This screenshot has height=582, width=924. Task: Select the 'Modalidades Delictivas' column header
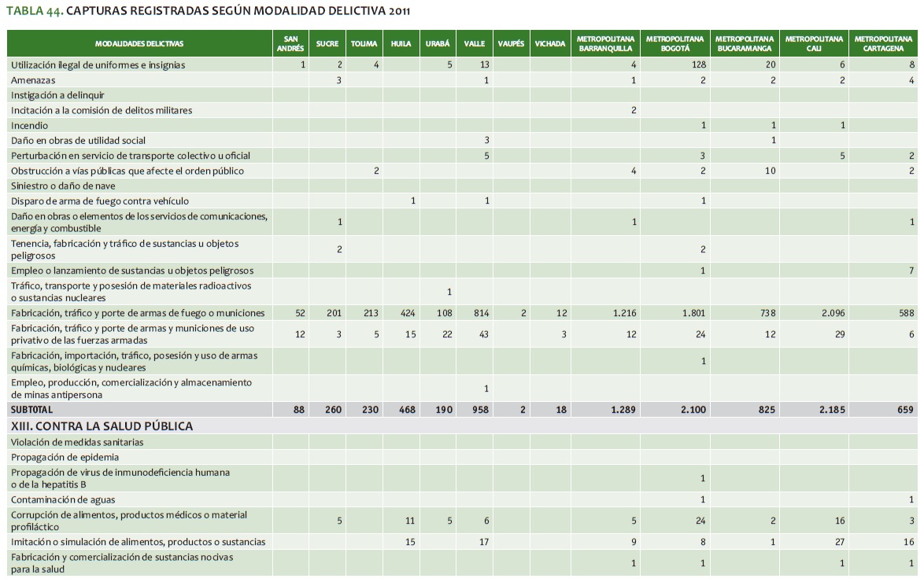[x=139, y=44]
